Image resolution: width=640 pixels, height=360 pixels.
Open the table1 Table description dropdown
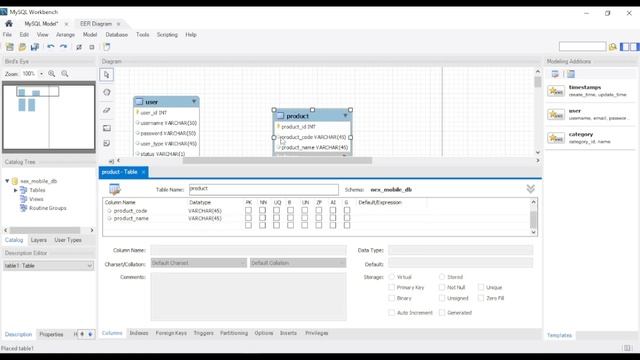(49, 266)
